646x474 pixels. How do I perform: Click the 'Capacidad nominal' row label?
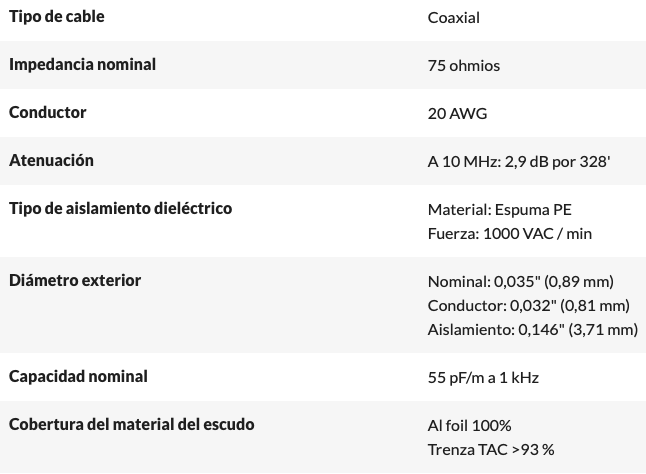78,377
